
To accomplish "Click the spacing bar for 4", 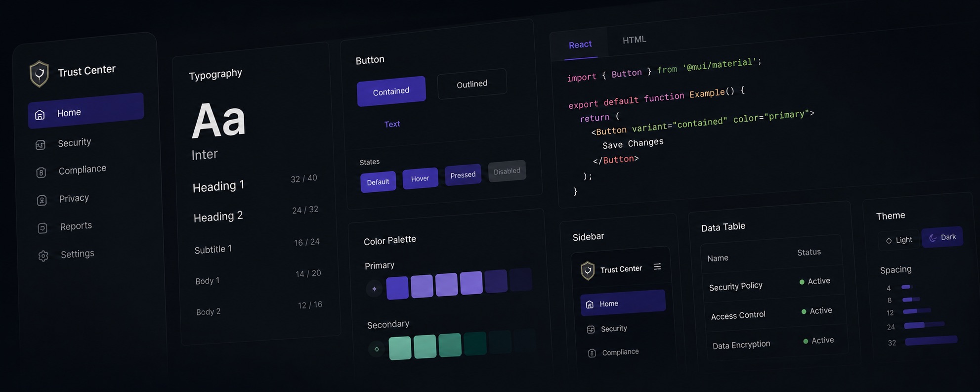I will 906,287.
